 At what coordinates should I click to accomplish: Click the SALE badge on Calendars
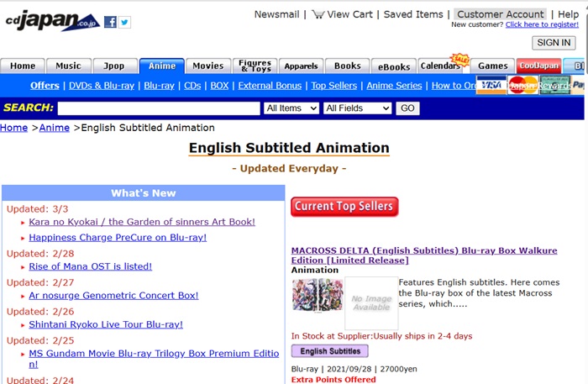460,60
